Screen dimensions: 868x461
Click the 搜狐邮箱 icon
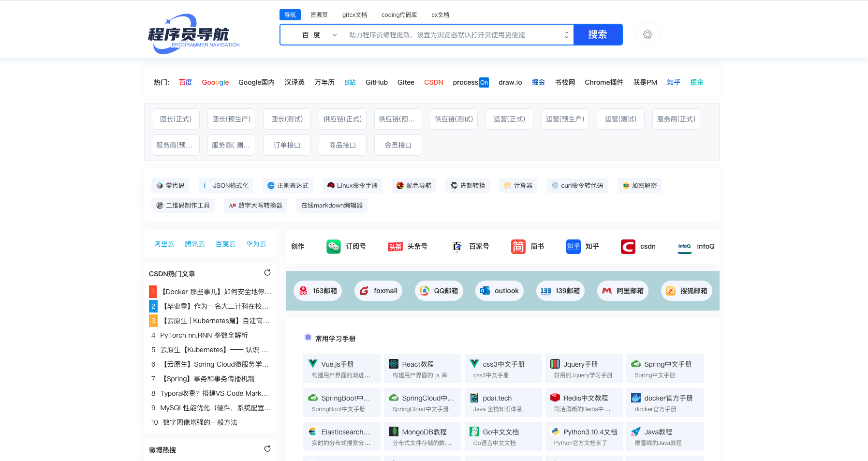(x=671, y=291)
